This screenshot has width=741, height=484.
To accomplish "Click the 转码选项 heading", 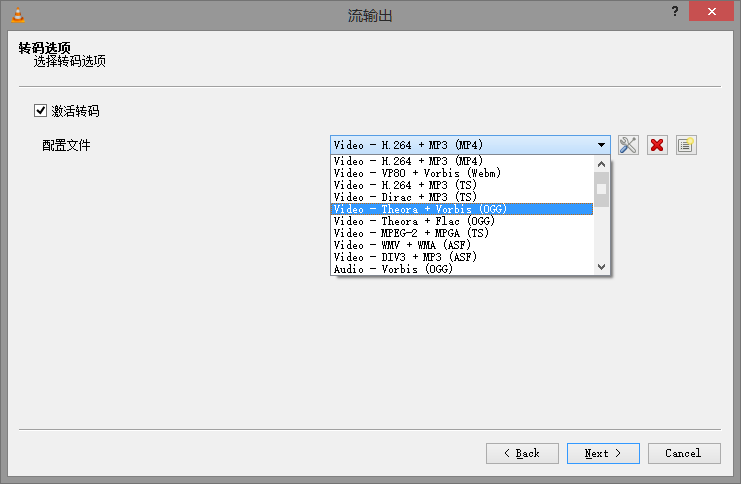I will 44,47.
